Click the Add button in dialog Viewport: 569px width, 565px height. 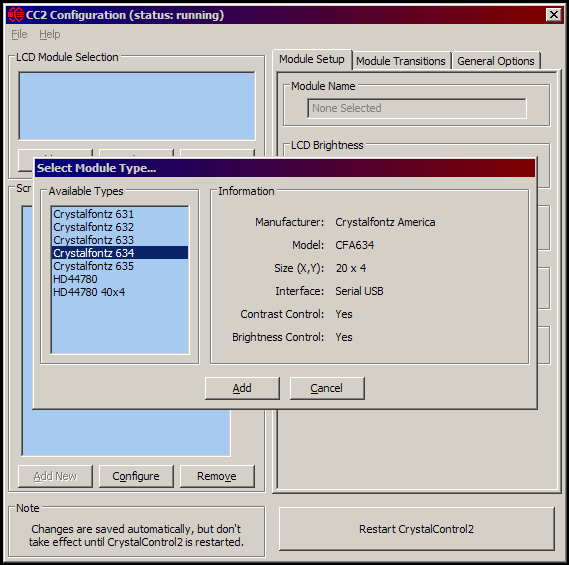click(x=242, y=388)
